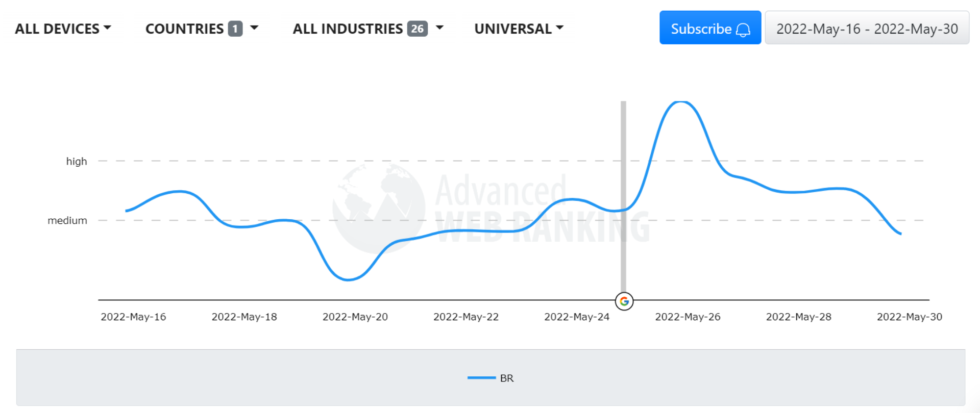980x413 pixels.
Task: Click the bell icon inside Subscribe
Action: (743, 30)
